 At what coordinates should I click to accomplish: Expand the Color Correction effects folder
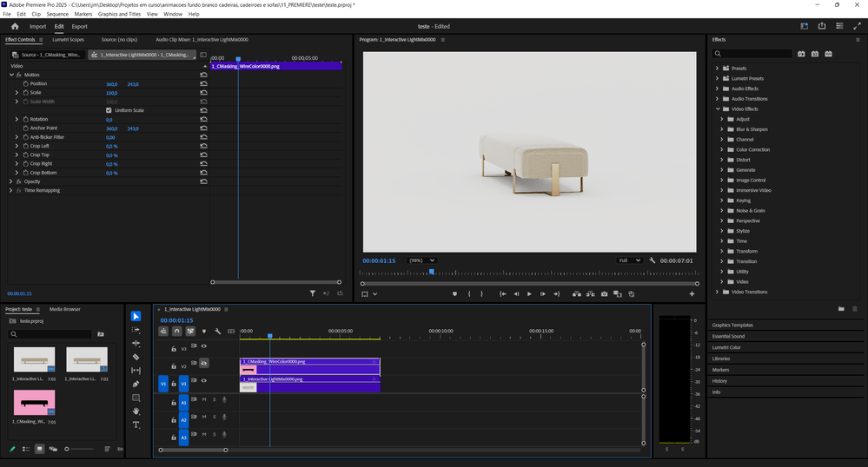coord(721,150)
